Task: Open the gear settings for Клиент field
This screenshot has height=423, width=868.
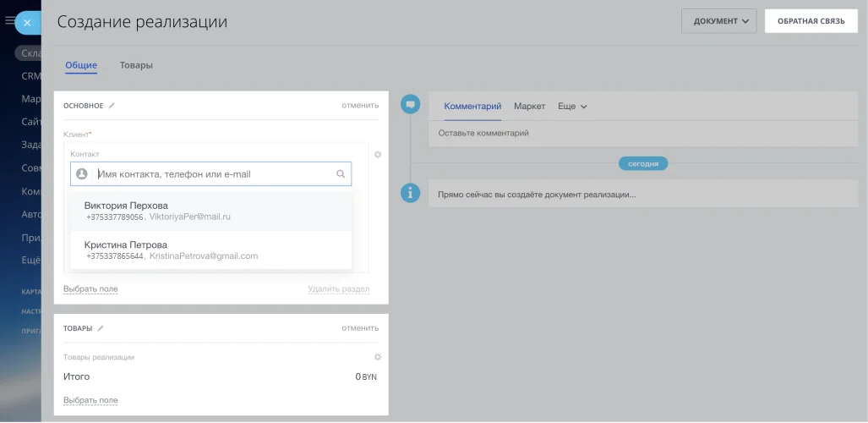Action: 377,155
